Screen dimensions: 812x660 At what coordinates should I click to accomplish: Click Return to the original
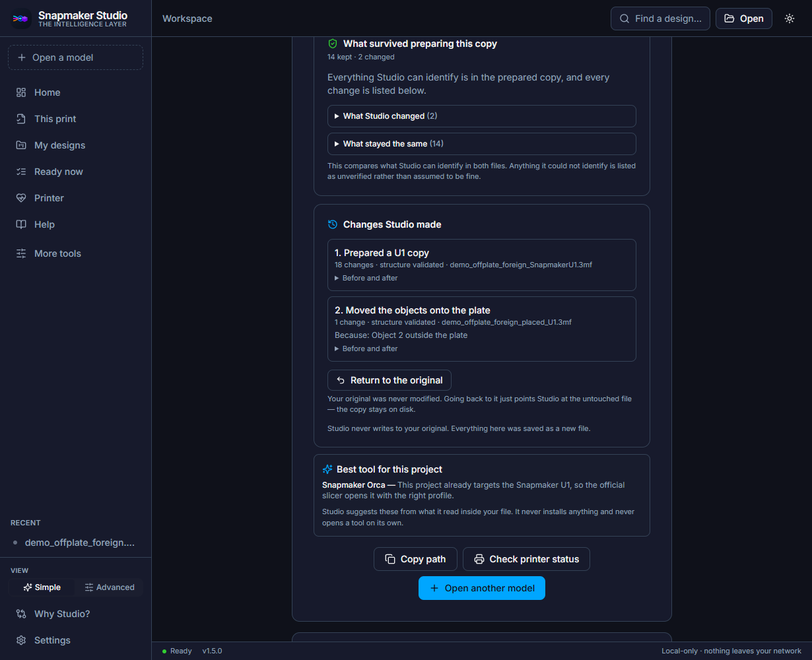pos(389,380)
